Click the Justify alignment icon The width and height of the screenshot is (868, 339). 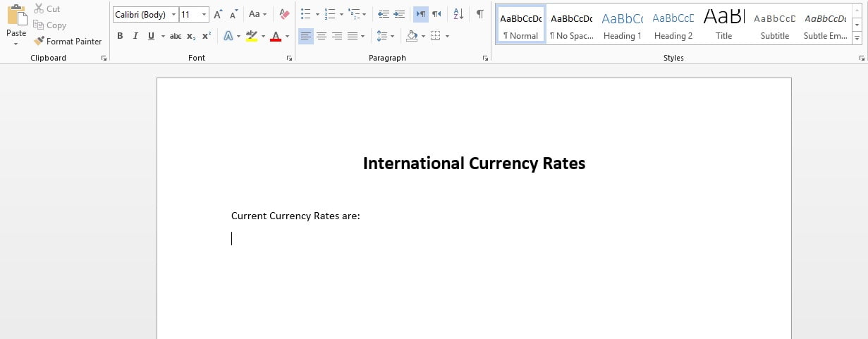pos(352,36)
